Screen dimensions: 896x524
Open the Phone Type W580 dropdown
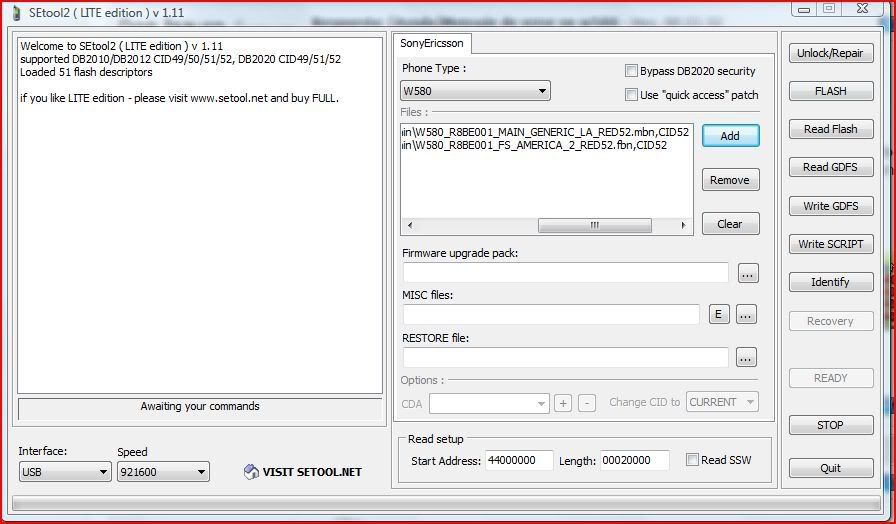(x=475, y=91)
